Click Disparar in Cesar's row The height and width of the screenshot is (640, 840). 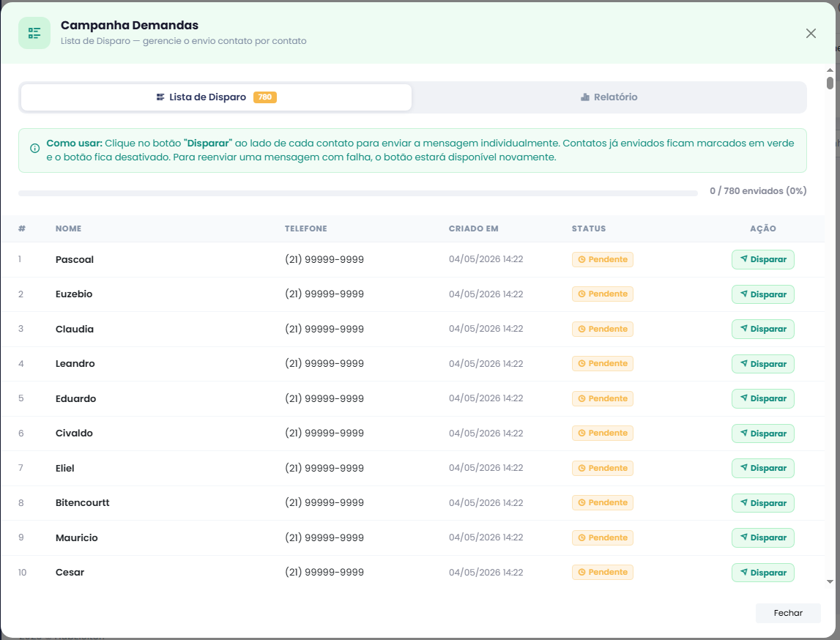[763, 573]
